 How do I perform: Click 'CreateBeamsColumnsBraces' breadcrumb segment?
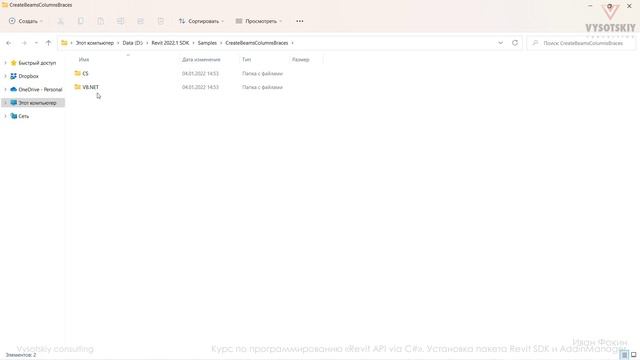click(x=257, y=43)
